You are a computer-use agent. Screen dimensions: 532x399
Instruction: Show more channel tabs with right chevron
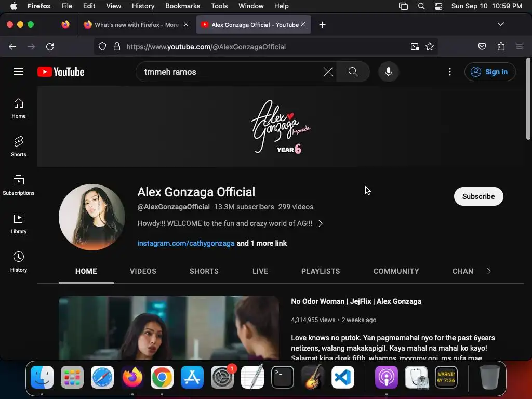pyautogui.click(x=488, y=271)
